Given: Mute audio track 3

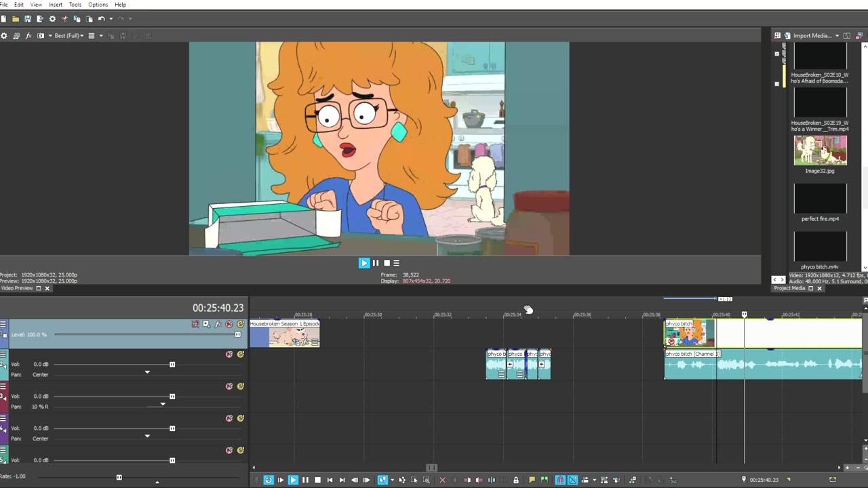Looking at the screenshot, I should 229,386.
